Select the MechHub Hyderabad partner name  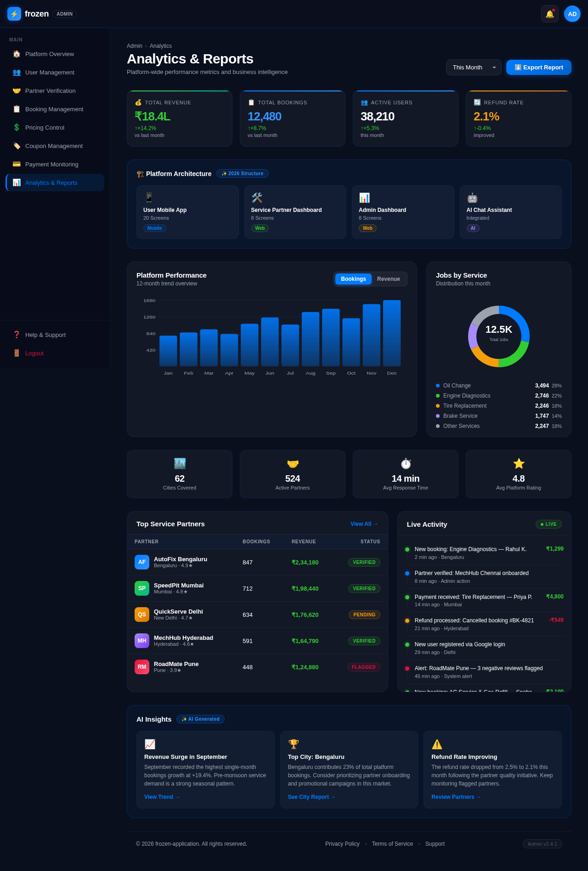(183, 638)
